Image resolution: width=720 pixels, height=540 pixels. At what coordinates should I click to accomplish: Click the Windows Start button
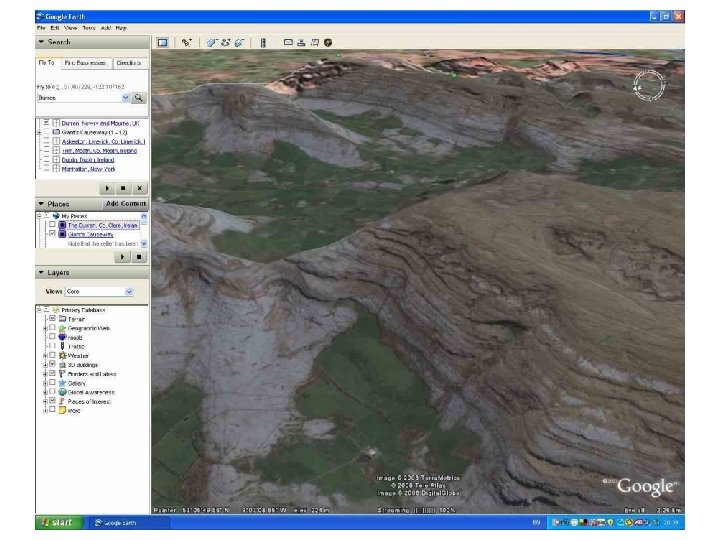pos(59,523)
